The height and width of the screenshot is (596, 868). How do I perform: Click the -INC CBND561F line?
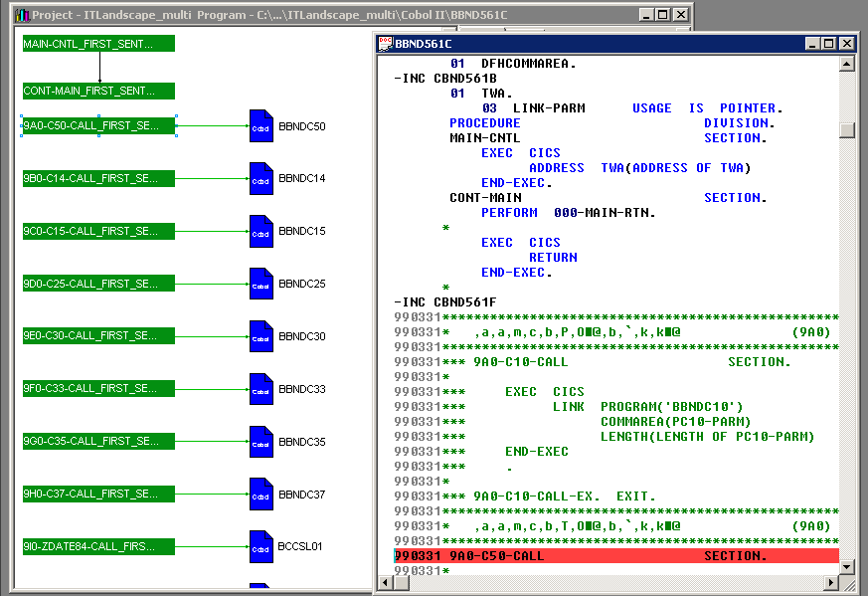(x=445, y=301)
